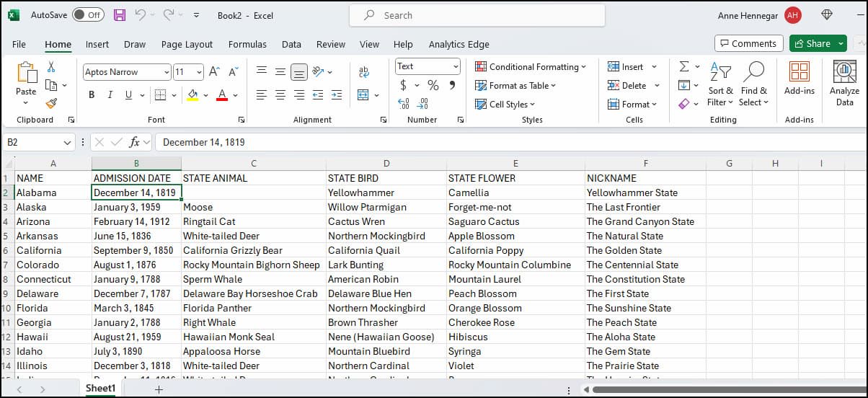Viewport: 868px width, 398px height.
Task: Click the Microsoft 365 diamond icon in title bar
Action: [827, 14]
